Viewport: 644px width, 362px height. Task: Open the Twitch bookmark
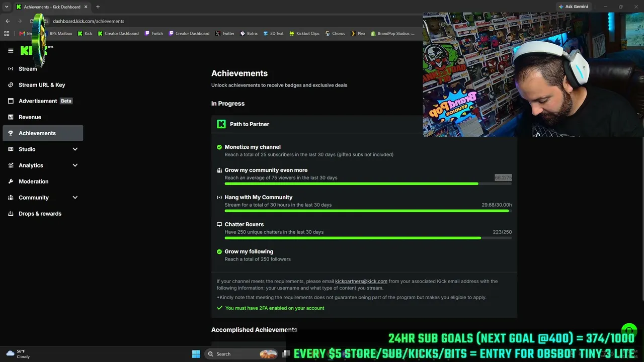pos(154,34)
